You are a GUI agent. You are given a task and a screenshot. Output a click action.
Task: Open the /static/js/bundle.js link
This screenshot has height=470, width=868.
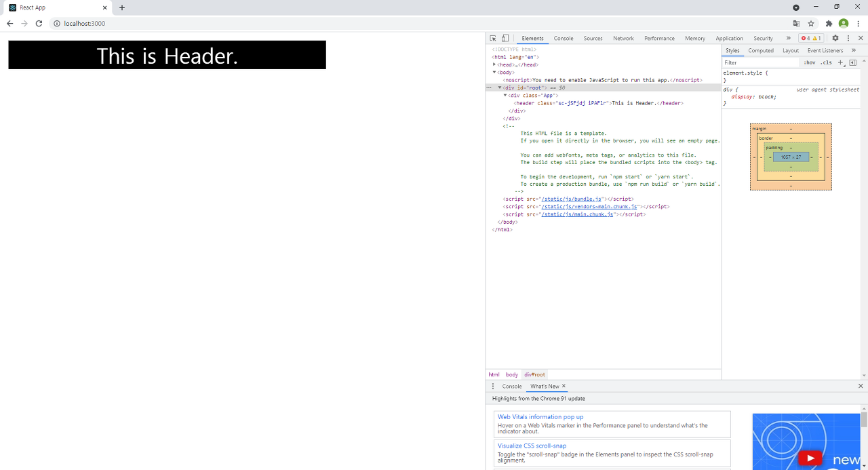(x=571, y=199)
